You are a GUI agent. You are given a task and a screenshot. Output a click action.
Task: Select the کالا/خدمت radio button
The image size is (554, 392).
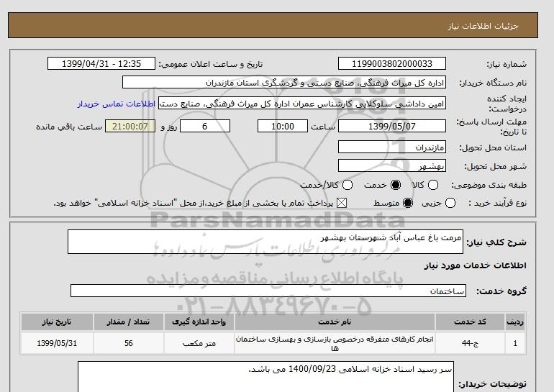(348, 185)
